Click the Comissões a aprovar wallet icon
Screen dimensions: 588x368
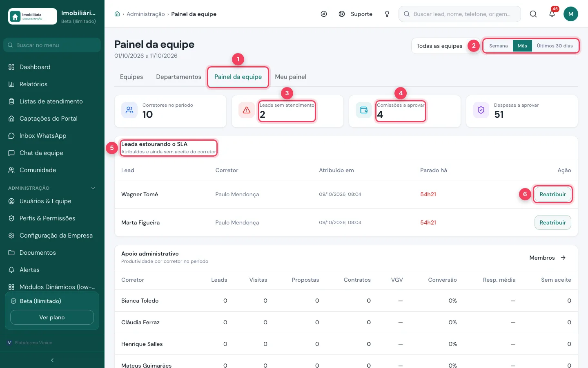click(364, 110)
